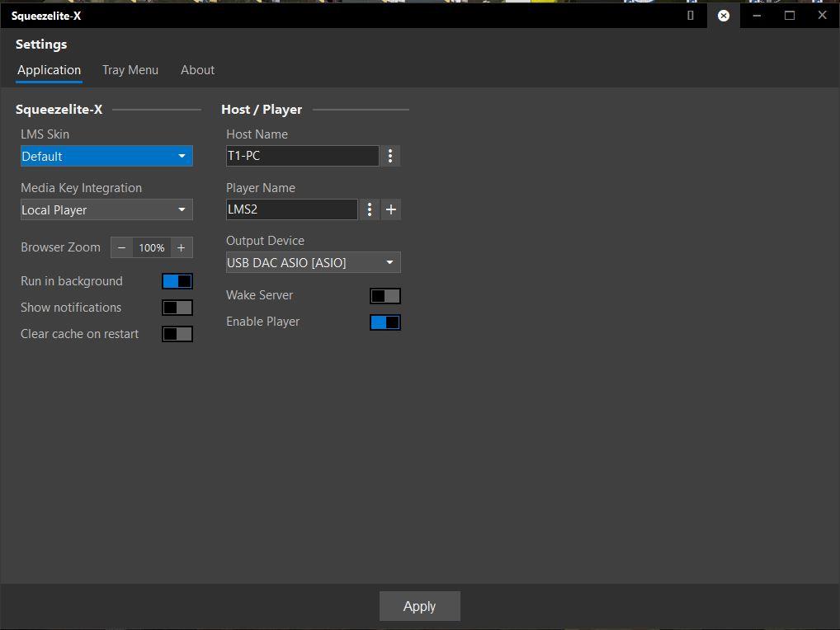Click the Host / Player section heading

(262, 109)
